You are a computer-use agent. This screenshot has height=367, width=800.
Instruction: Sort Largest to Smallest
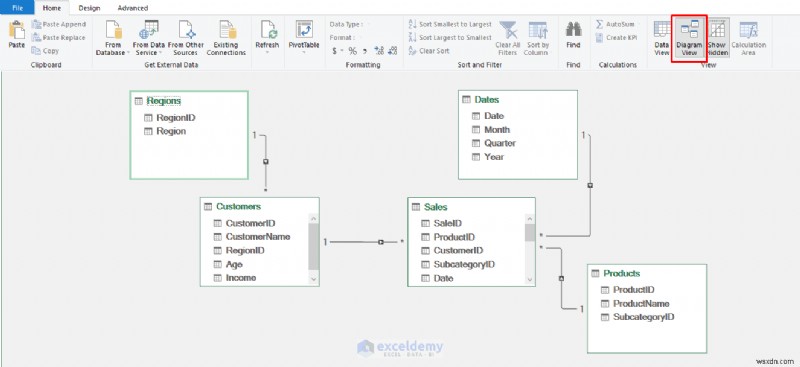(450, 37)
